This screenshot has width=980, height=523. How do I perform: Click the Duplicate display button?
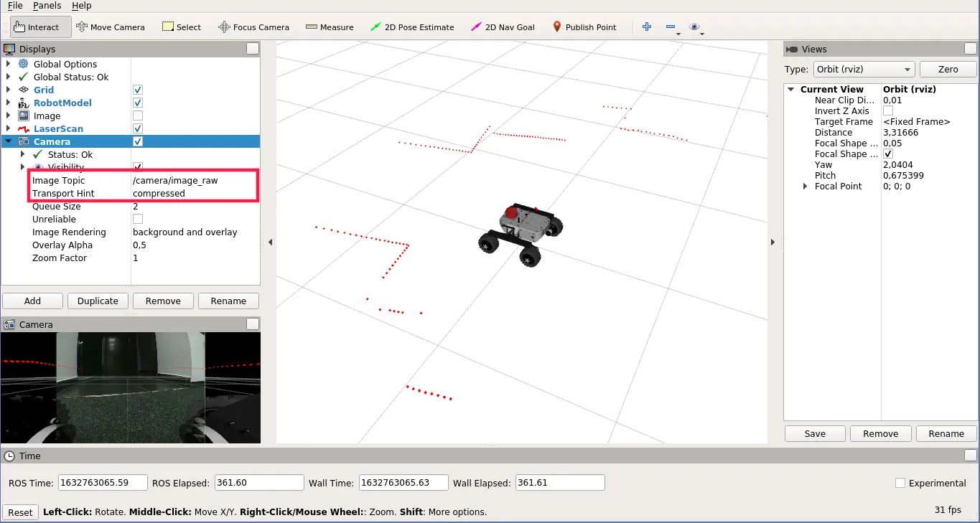point(98,301)
